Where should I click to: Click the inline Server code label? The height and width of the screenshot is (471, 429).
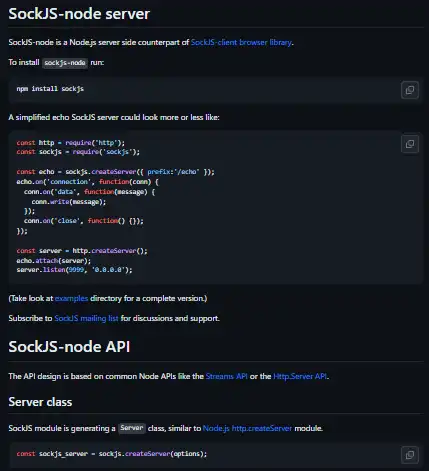point(132,428)
